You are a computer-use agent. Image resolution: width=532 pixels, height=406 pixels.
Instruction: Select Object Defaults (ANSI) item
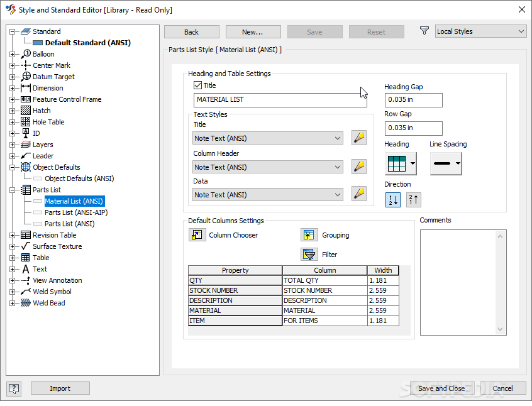pyautogui.click(x=79, y=178)
